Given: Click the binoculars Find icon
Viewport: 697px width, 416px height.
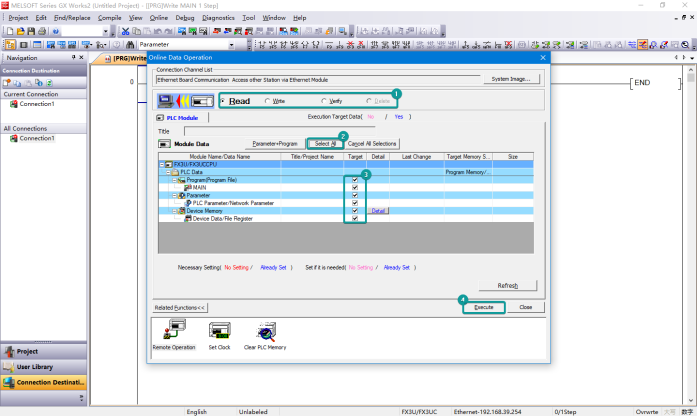Looking at the screenshot, I should tap(130, 44).
